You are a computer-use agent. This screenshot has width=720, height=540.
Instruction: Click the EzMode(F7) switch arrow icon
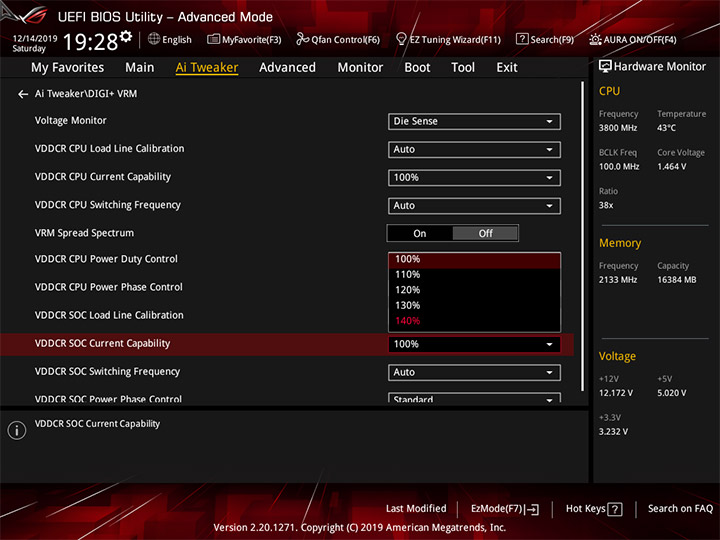532,509
